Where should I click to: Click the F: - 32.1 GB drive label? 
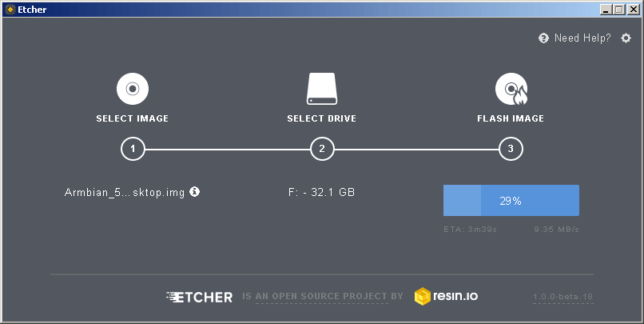click(x=321, y=192)
